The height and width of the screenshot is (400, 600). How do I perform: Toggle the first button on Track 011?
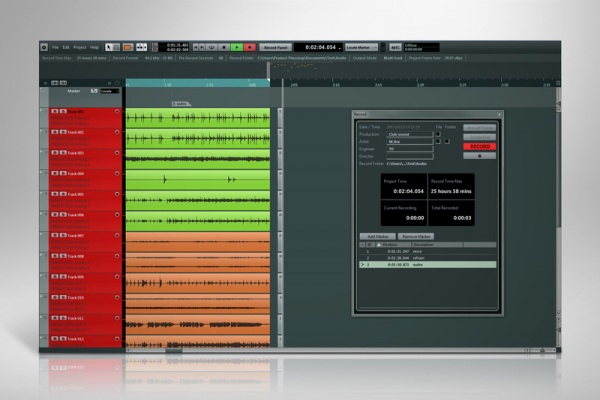click(55, 318)
